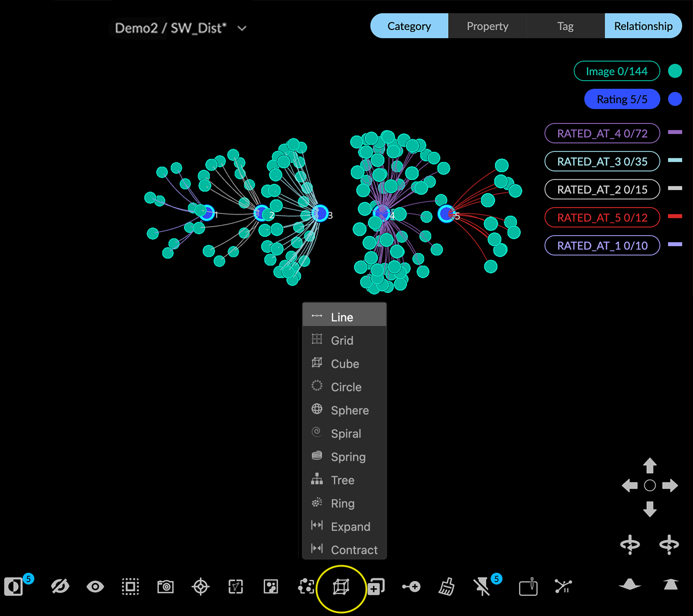The height and width of the screenshot is (616, 693).
Task: Click the pan-up arrow in navigation pad
Action: tap(649, 466)
